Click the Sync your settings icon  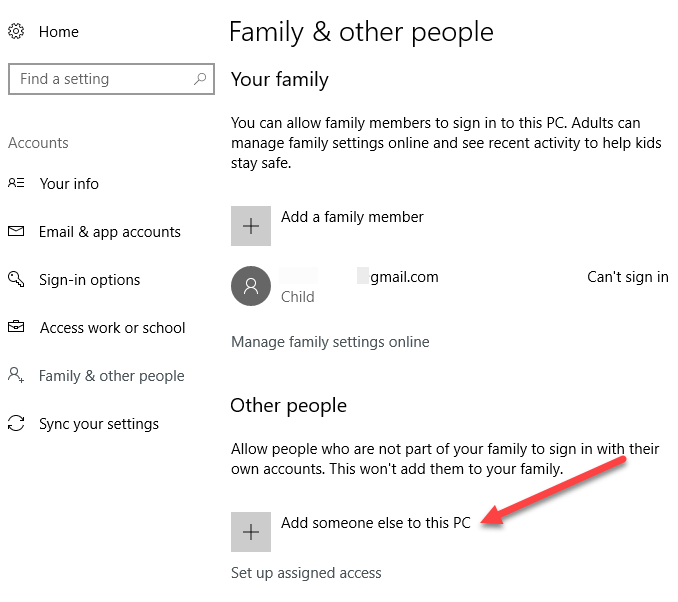tap(16, 423)
